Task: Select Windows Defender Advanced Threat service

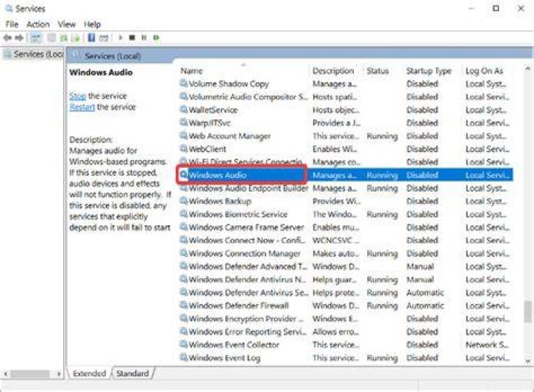Action: [346, 266]
